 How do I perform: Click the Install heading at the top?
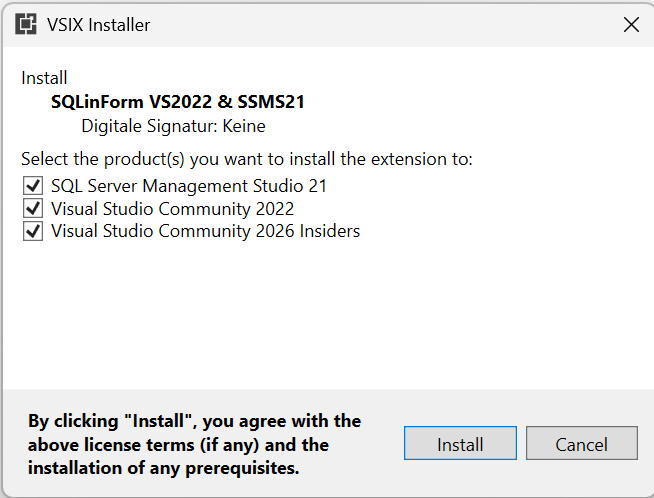tap(44, 77)
